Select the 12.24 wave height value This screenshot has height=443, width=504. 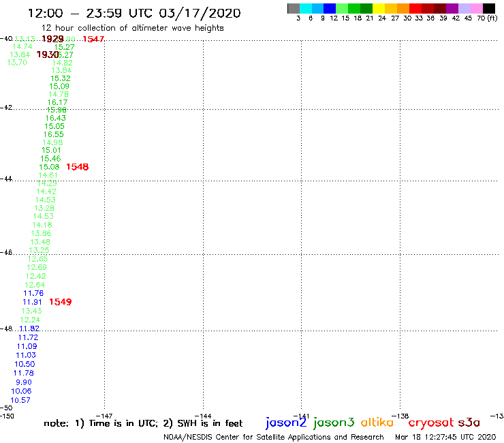(30, 320)
